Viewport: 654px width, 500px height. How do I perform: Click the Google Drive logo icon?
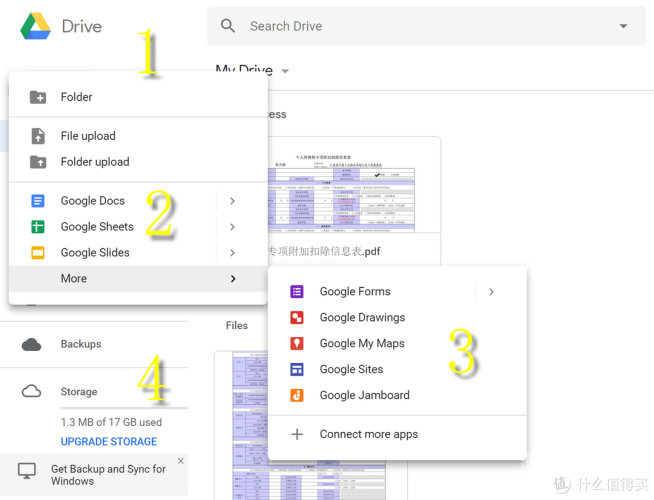pos(35,26)
